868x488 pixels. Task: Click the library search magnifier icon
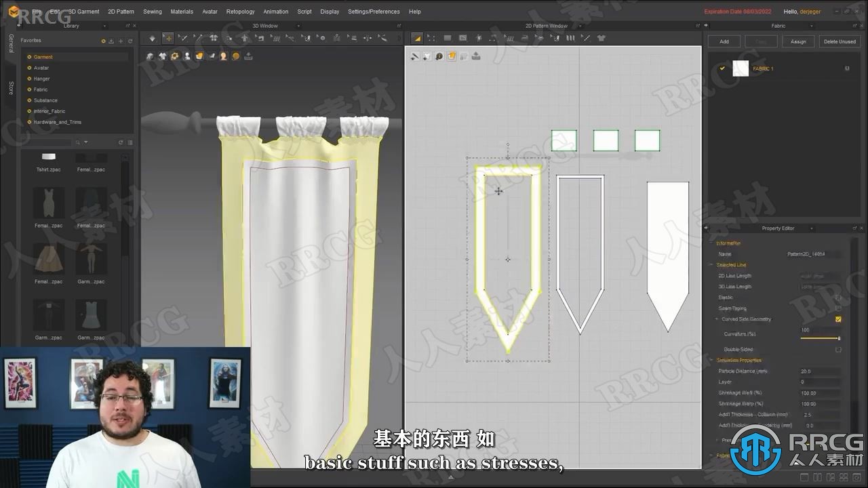[x=78, y=142]
